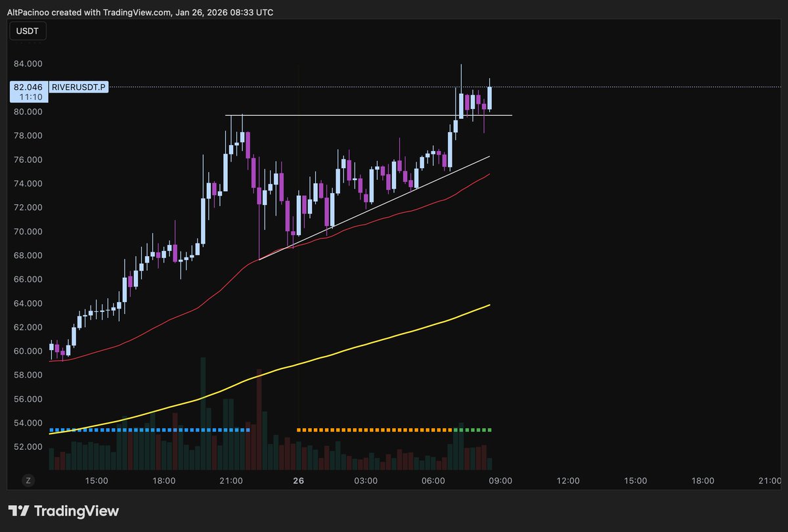Viewport: 788px width, 532px height.
Task: Click the 09:00 time axis label
Action: pos(500,481)
